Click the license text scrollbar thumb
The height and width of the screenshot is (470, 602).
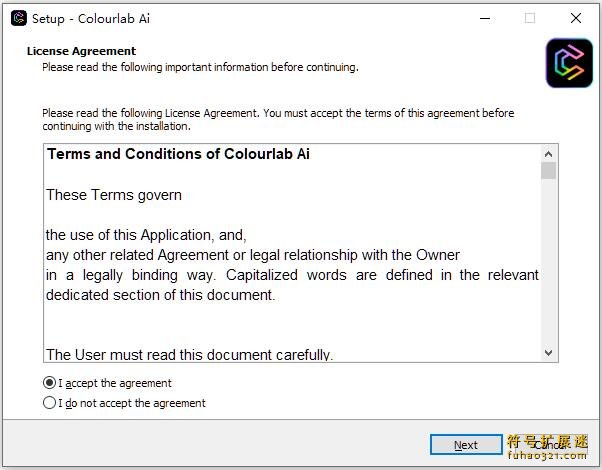click(x=548, y=170)
